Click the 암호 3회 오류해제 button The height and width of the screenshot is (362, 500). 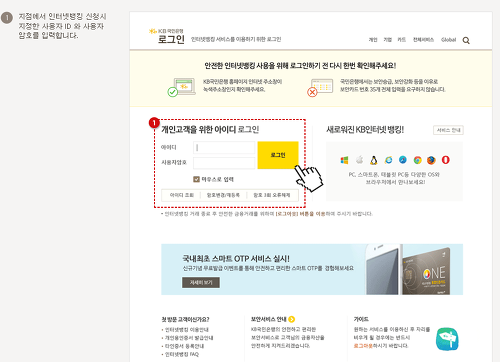pos(272,195)
